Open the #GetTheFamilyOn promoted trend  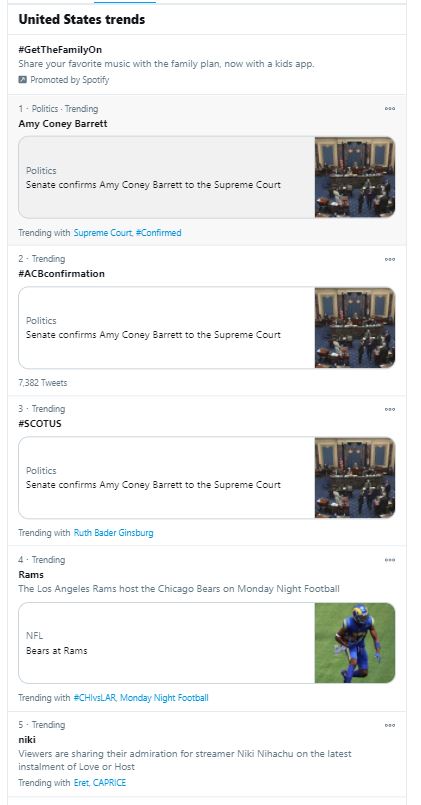(60, 50)
